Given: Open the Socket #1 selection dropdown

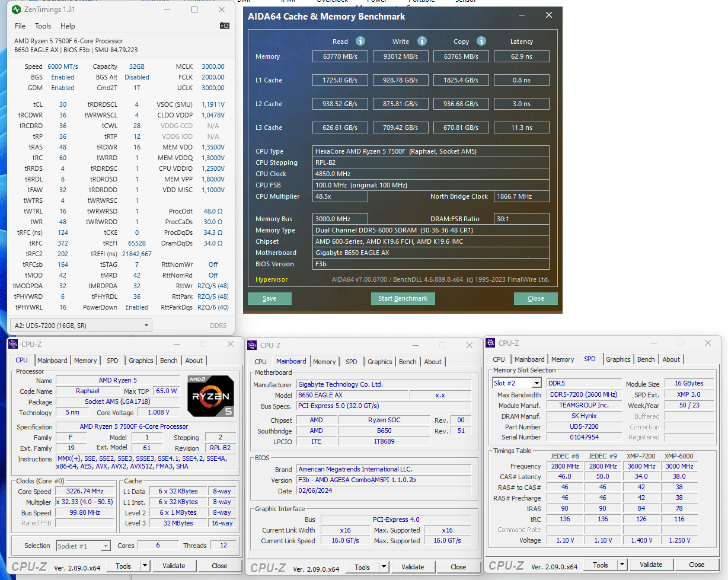Looking at the screenshot, I should (x=84, y=546).
